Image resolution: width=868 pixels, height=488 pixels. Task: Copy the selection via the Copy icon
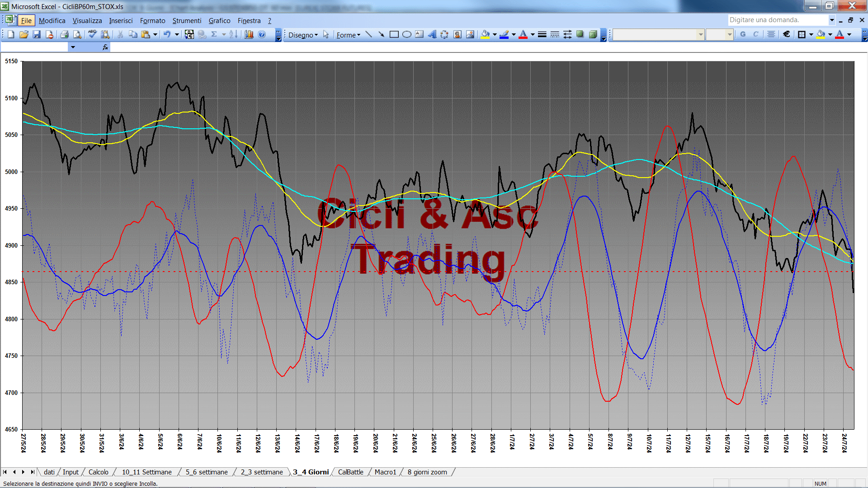133,34
